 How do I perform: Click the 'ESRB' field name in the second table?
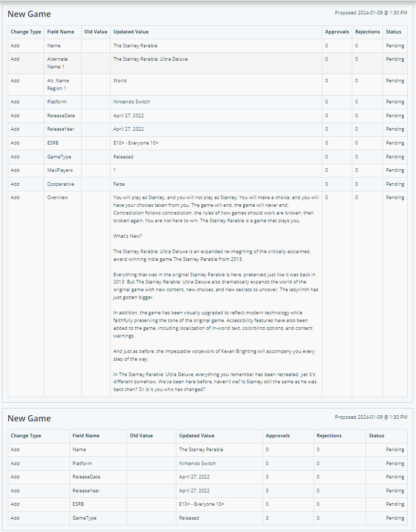(78, 504)
